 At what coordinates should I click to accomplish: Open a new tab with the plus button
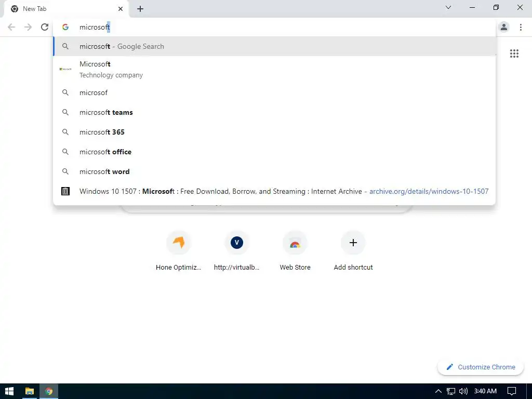[140, 9]
